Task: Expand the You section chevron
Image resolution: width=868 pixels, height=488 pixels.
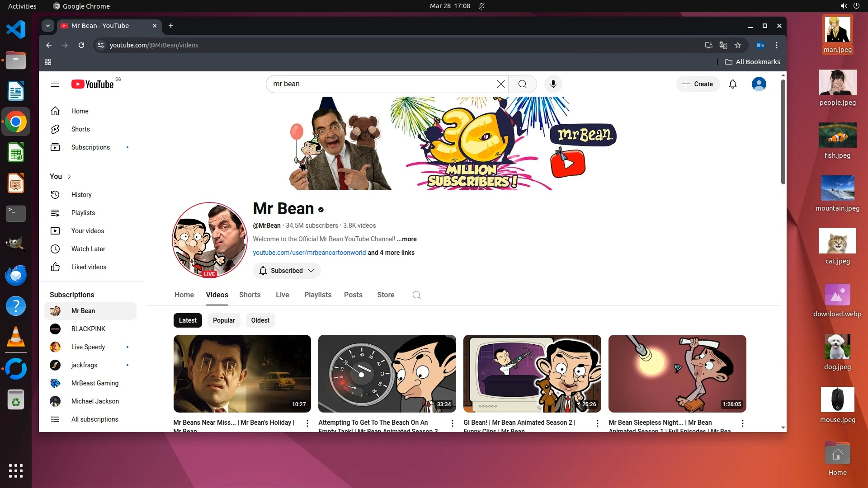Action: [69, 177]
